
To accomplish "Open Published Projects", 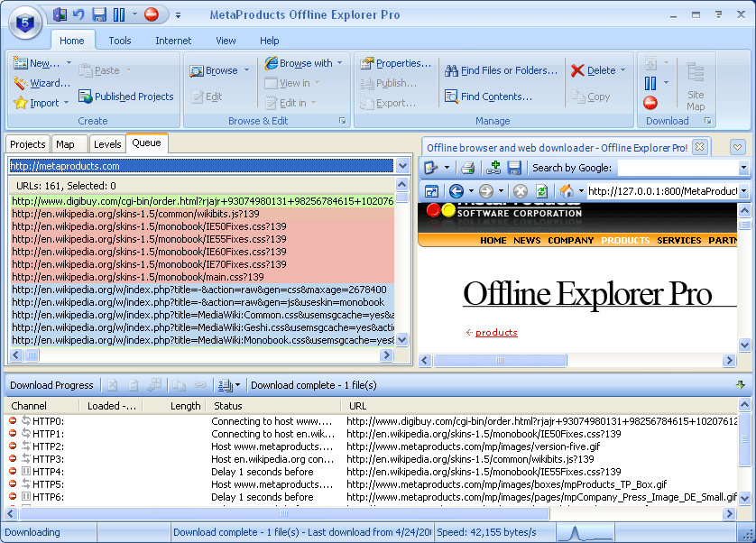I will (125, 97).
